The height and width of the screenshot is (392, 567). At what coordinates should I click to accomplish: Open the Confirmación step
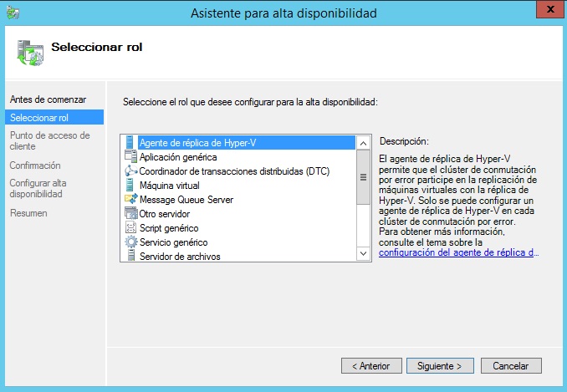35,165
